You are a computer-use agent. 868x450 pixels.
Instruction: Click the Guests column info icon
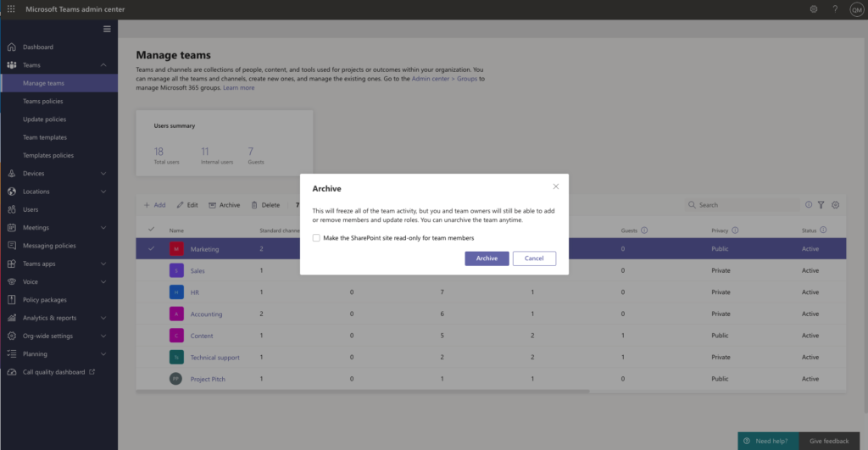[x=644, y=231]
